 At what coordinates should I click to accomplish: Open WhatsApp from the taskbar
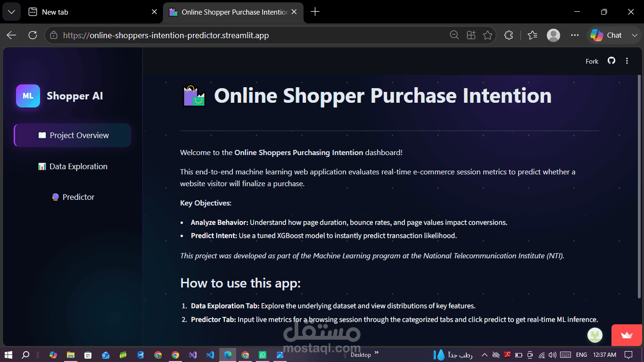(263, 355)
